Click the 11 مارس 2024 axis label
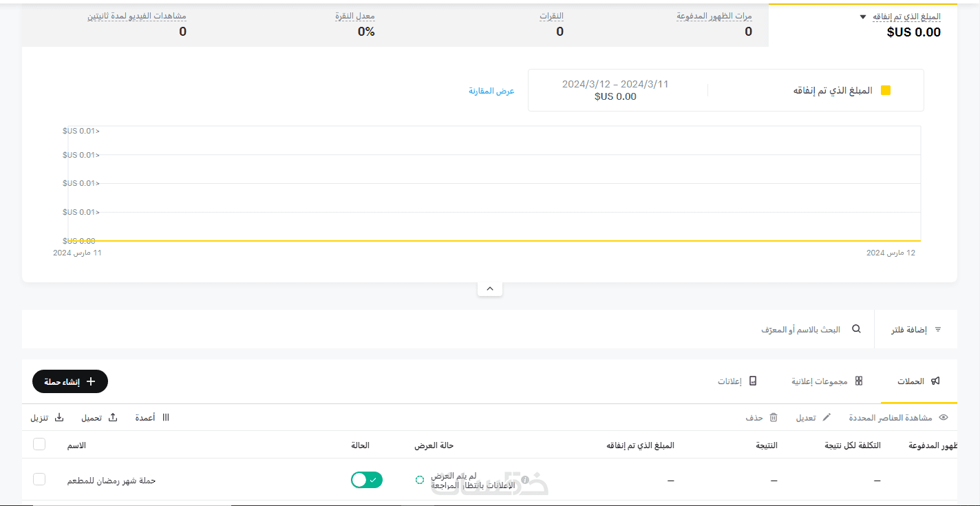 pyautogui.click(x=77, y=253)
